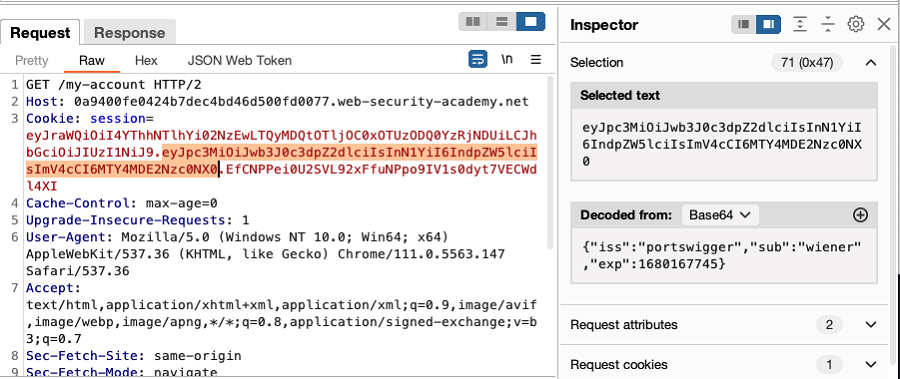Viewport: 900px width, 379px height.
Task: Open the Base64 decoding dropdown
Action: point(720,215)
